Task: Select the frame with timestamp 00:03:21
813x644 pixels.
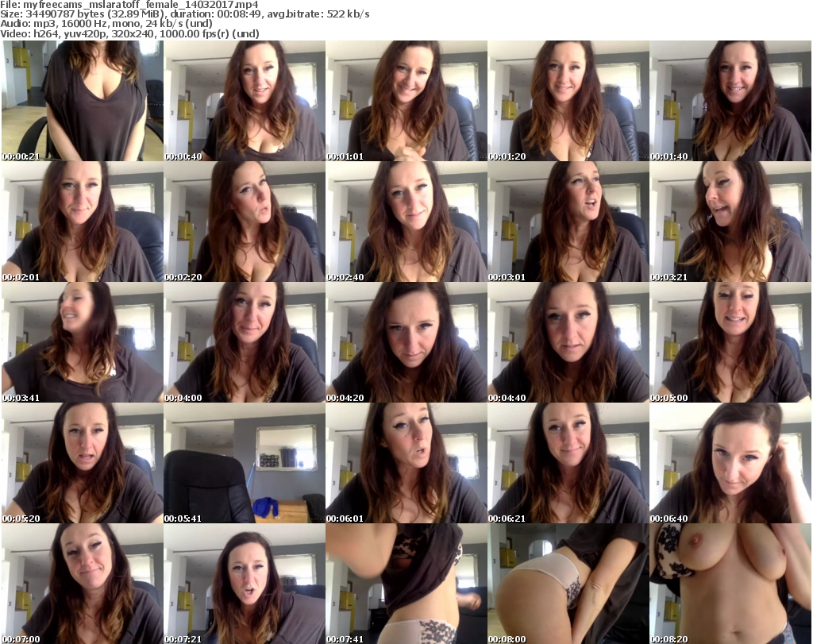Action: [x=730, y=222]
